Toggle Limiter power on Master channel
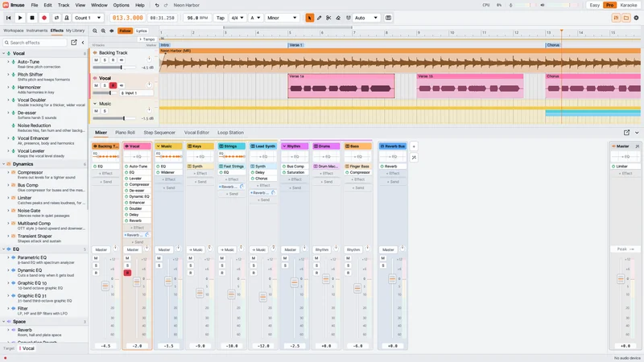The height and width of the screenshot is (362, 644). (614, 167)
